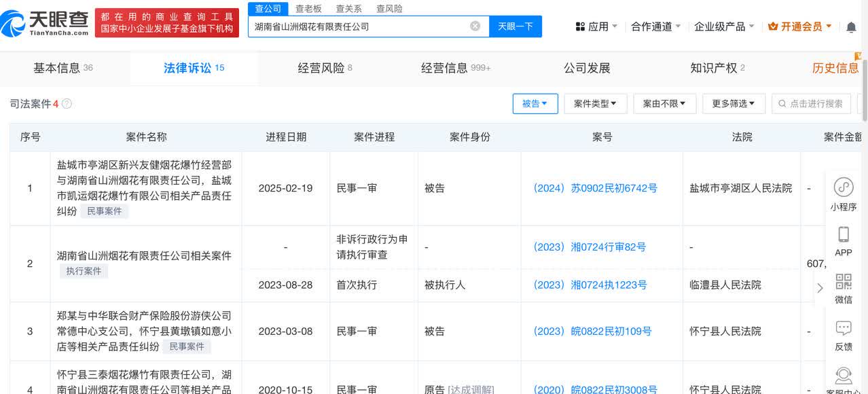The width and height of the screenshot is (868, 394).
Task: Click the 天眼一下 search button
Action: [x=516, y=26]
